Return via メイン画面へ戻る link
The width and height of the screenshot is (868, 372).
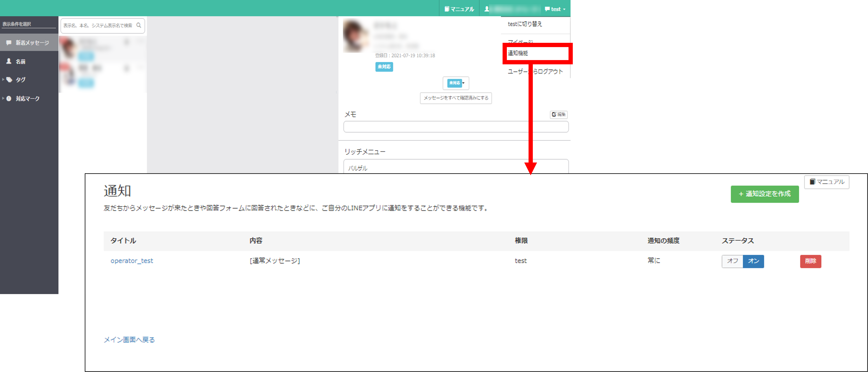[129, 340]
